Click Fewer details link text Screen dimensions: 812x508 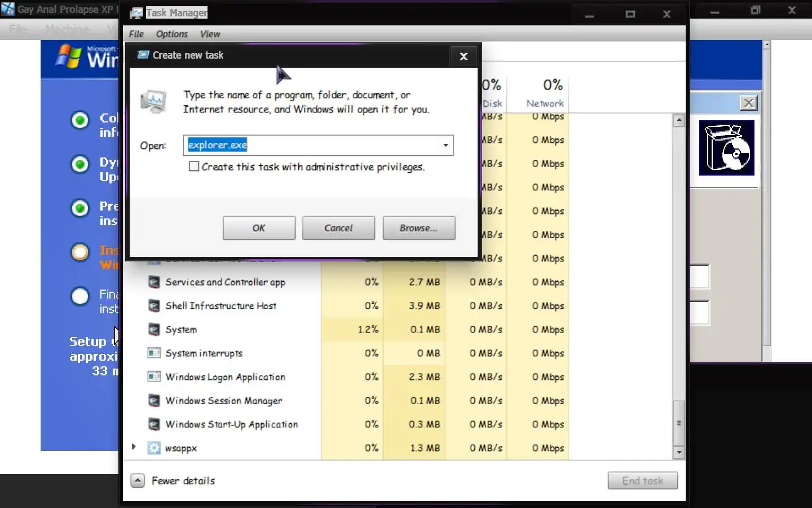(183, 481)
